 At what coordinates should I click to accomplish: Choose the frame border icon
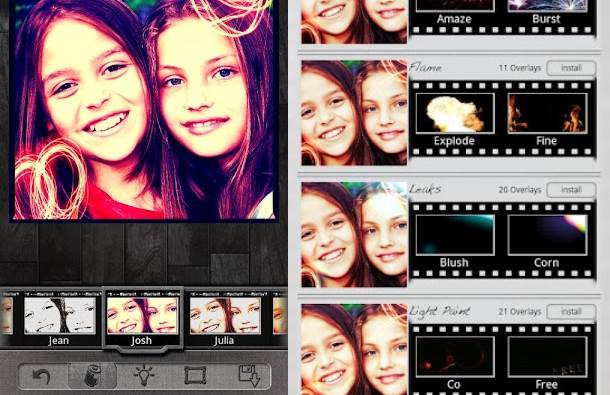click(195, 376)
